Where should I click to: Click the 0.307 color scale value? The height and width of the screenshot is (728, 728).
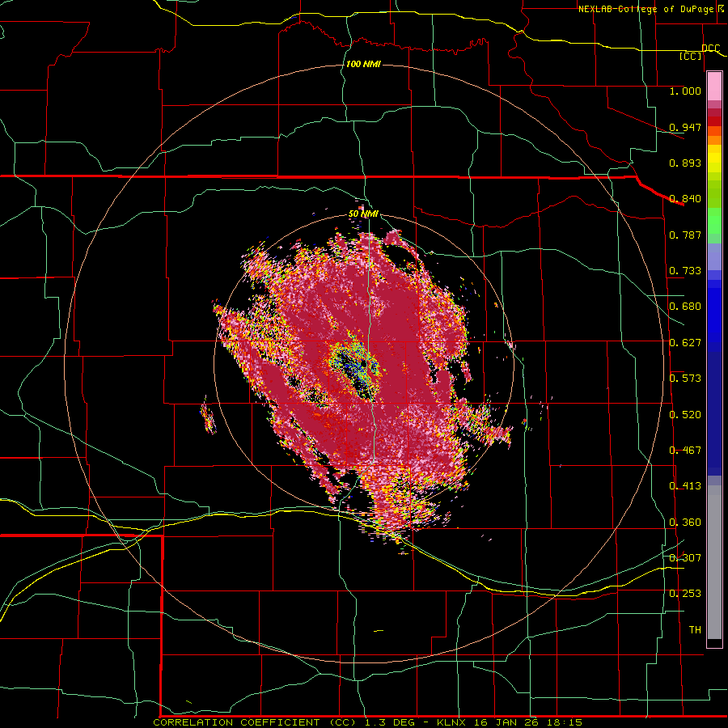685,558
